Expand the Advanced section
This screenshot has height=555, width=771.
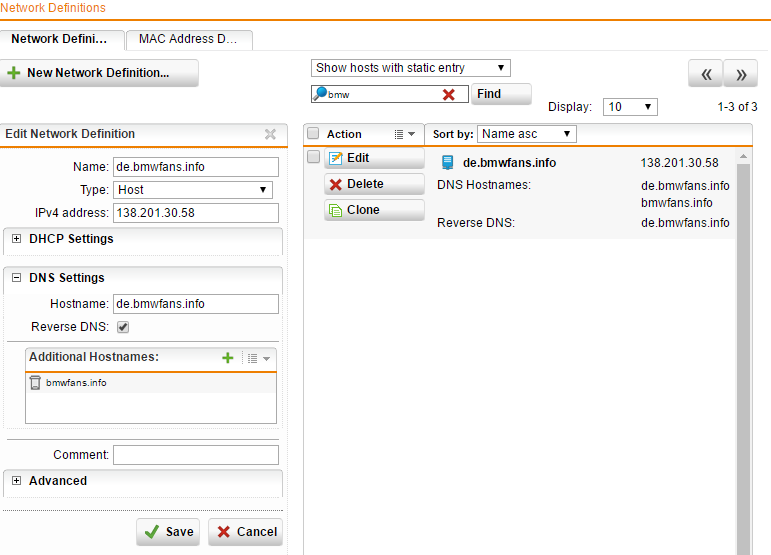(17, 481)
